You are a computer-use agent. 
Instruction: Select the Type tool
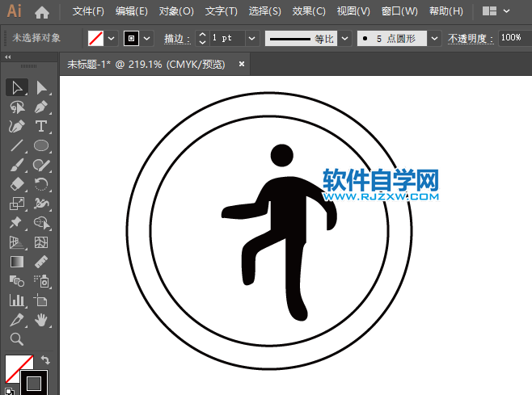point(41,127)
